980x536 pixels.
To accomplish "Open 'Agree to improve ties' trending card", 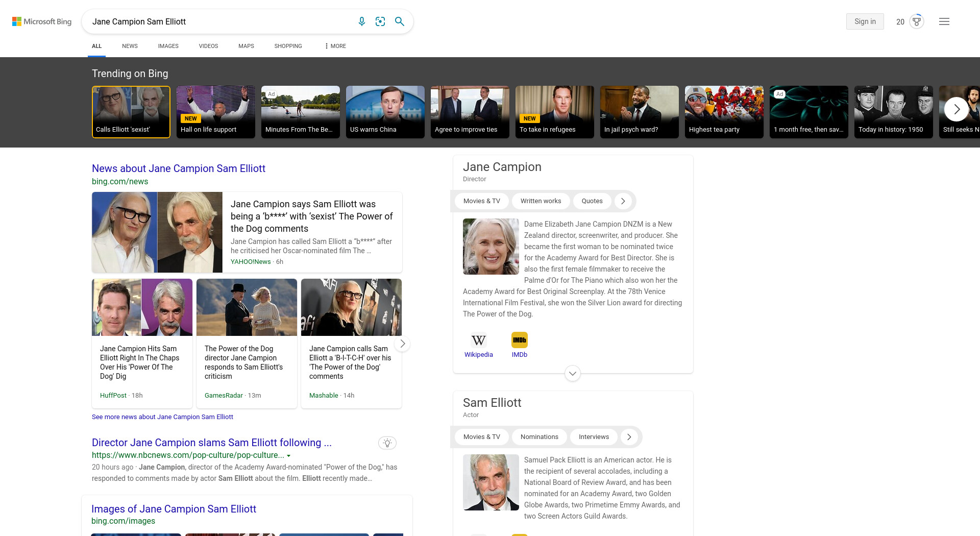I will (x=470, y=112).
